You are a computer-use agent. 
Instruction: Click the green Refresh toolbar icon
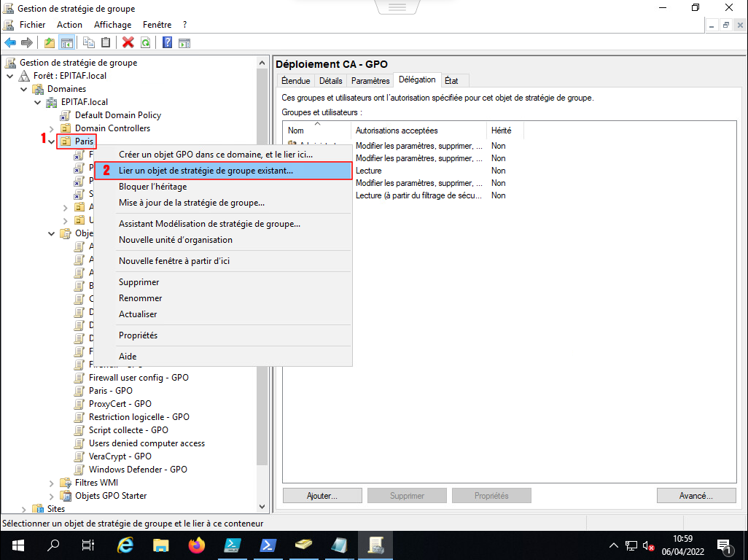pos(146,43)
